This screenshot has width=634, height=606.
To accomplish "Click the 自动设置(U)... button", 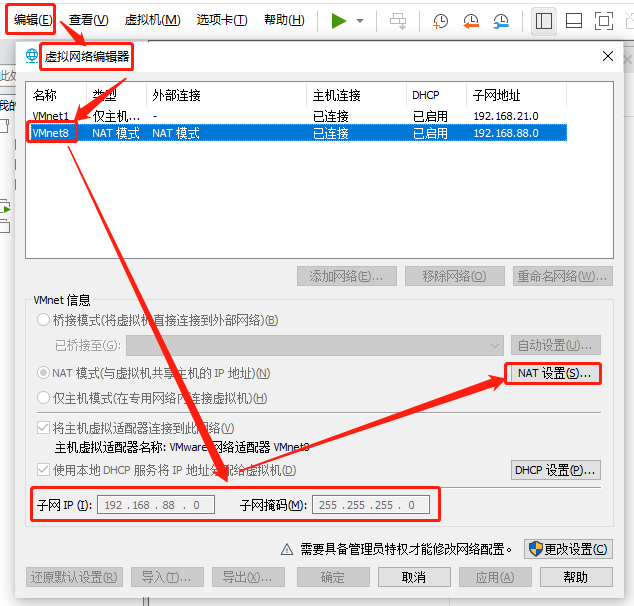I will point(556,345).
